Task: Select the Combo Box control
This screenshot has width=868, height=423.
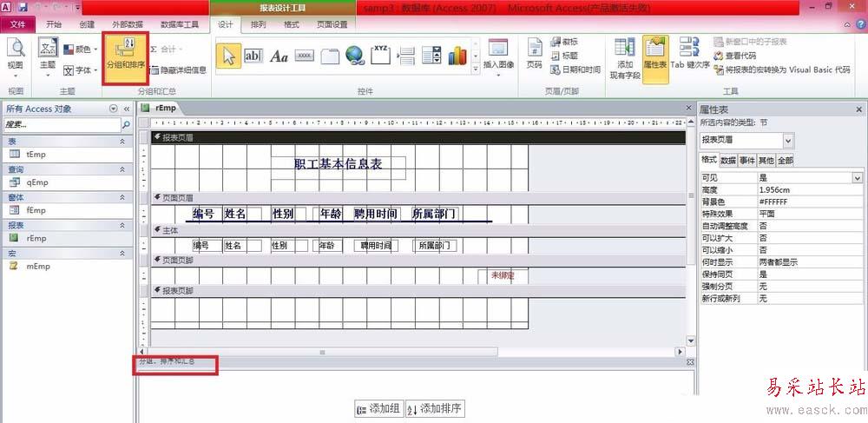Action: point(431,56)
